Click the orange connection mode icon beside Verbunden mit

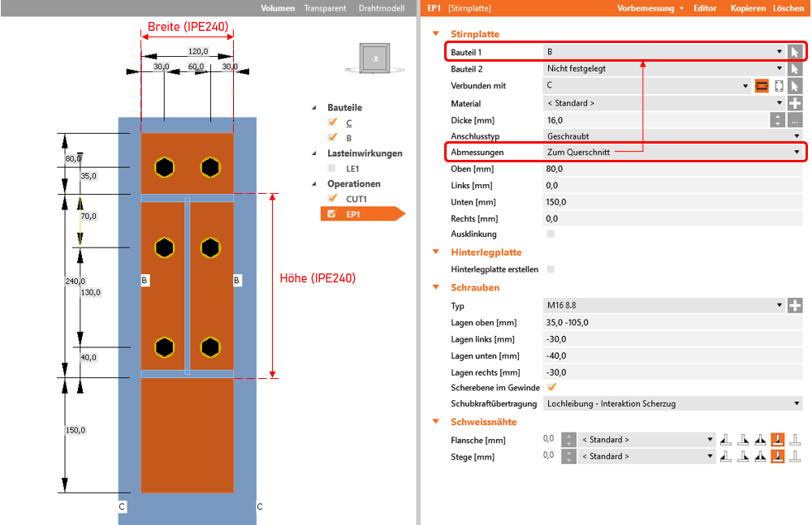762,86
